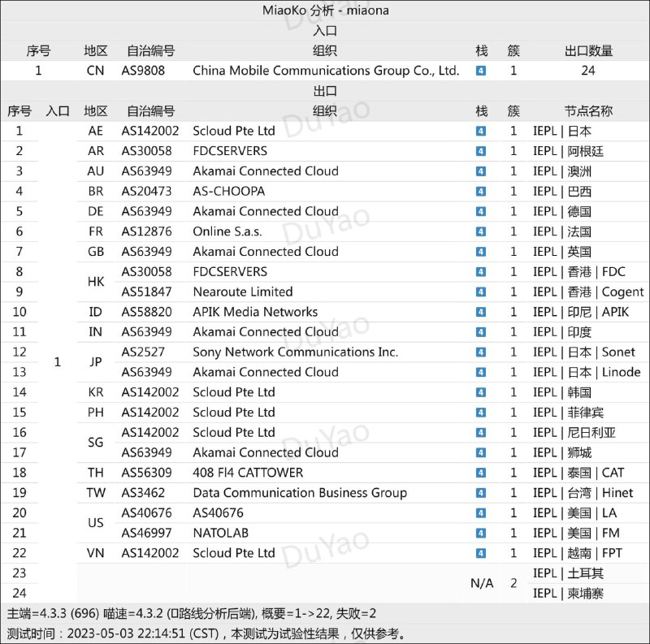Image resolution: width=650 pixels, height=644 pixels.
Task: Select the IPv4 badge beside Nearoute Limited
Action: pos(481,292)
